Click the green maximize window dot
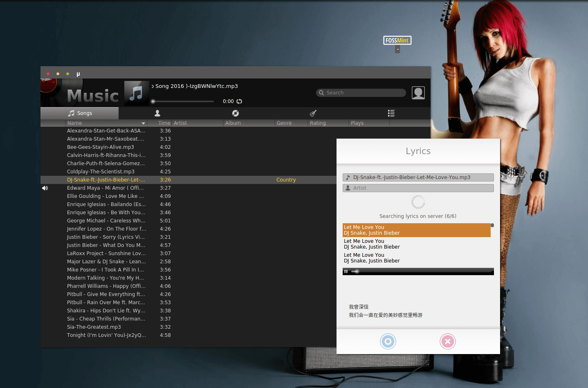The width and height of the screenshot is (588, 388). click(x=67, y=74)
